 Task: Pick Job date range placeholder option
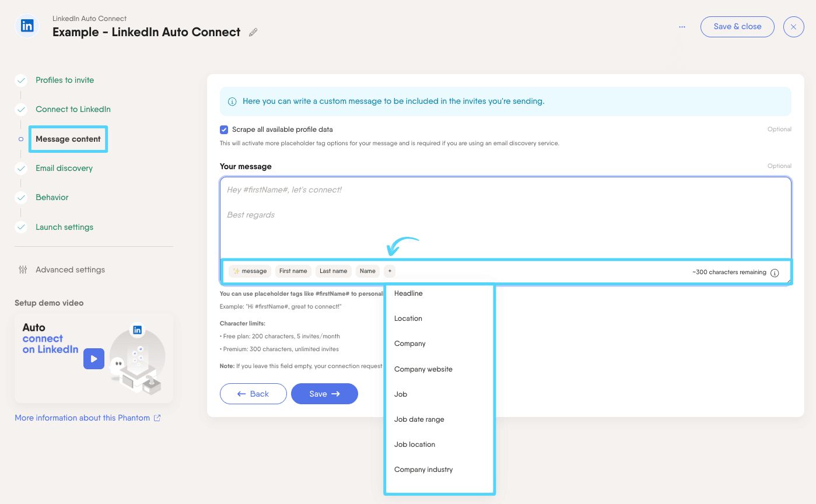[419, 419]
